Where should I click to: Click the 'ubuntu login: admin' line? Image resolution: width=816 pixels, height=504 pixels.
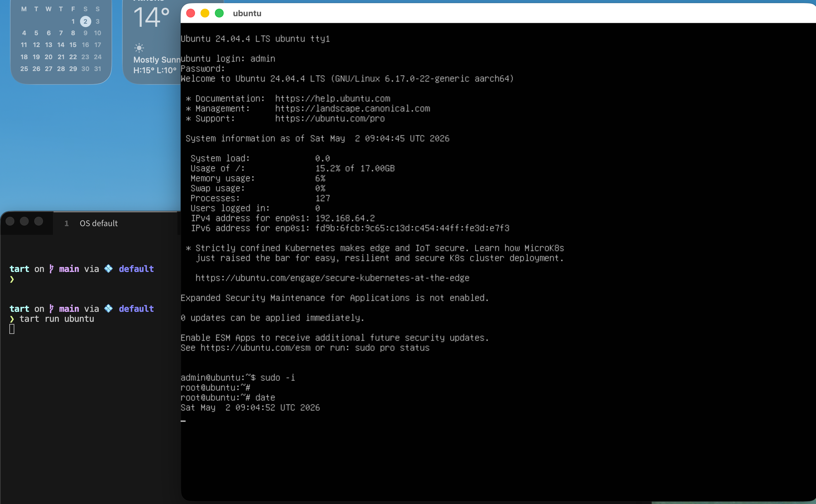[228, 59]
